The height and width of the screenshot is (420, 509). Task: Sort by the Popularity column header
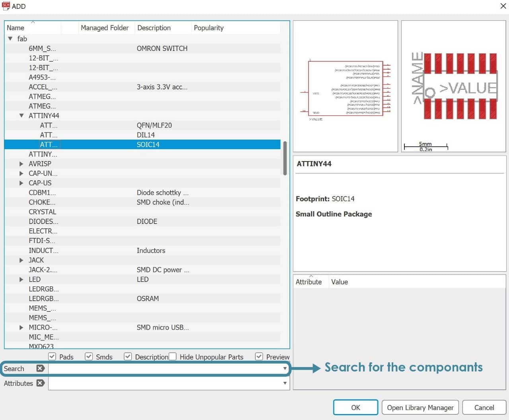235,28
